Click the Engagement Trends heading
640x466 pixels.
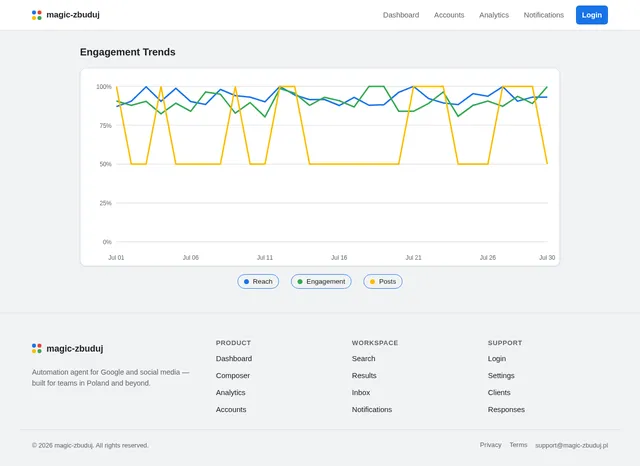(128, 52)
